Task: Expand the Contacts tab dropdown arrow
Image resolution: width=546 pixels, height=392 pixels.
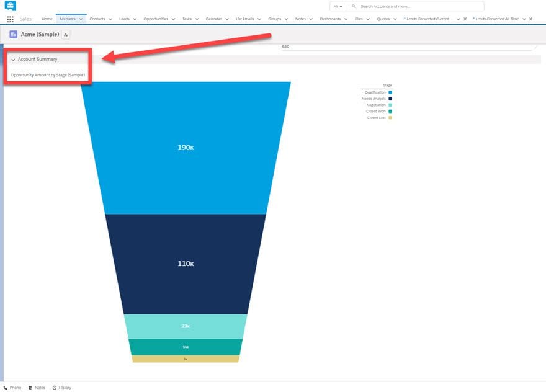Action: click(x=110, y=19)
